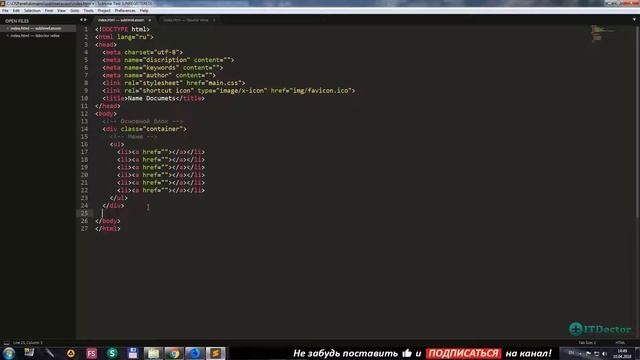Image resolution: width=640 pixels, height=360 pixels.
Task: Open the Preferences menu
Action: coord(125,11)
